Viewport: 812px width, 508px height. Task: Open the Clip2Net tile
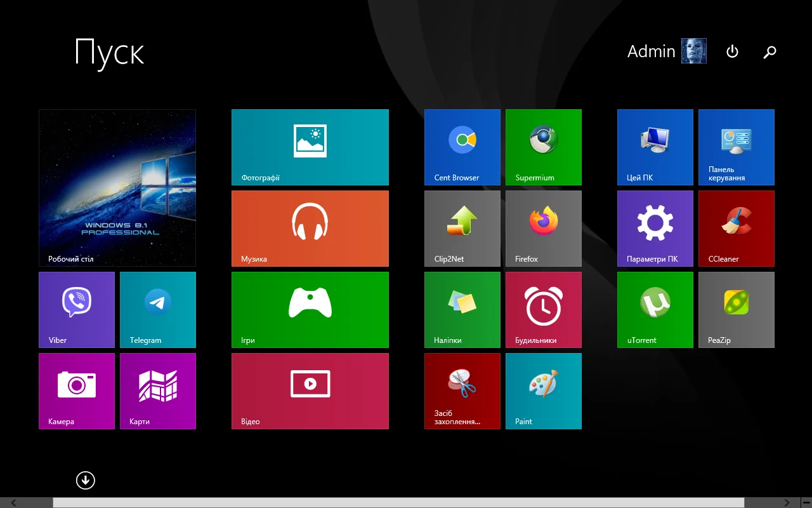[462, 229]
